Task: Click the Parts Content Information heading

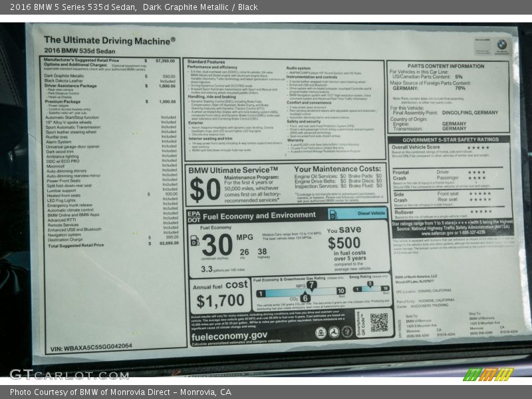Action: coord(446,66)
